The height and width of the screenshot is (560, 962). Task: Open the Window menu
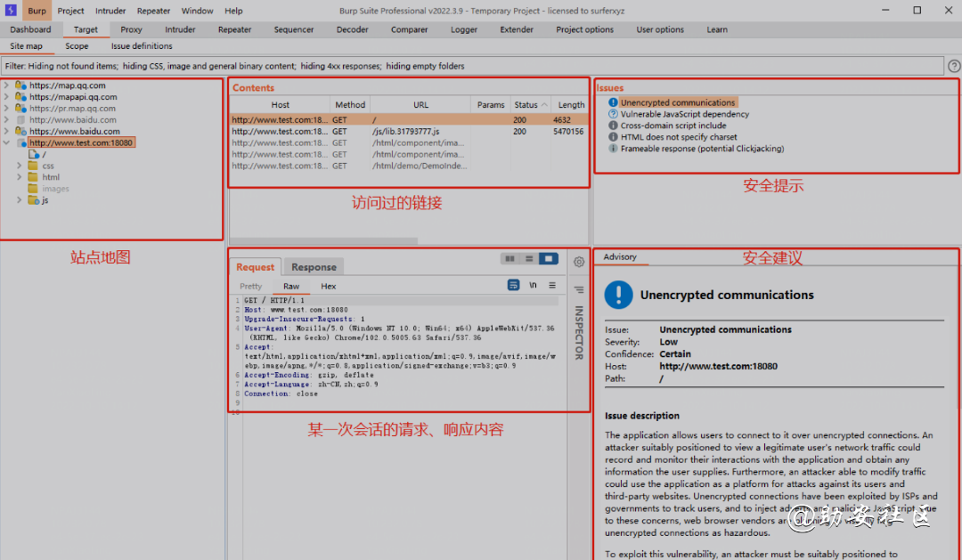[197, 11]
